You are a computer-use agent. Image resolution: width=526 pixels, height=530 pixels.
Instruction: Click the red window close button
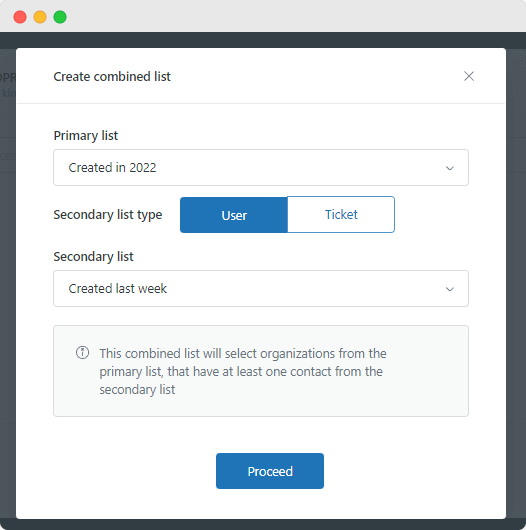point(20,17)
